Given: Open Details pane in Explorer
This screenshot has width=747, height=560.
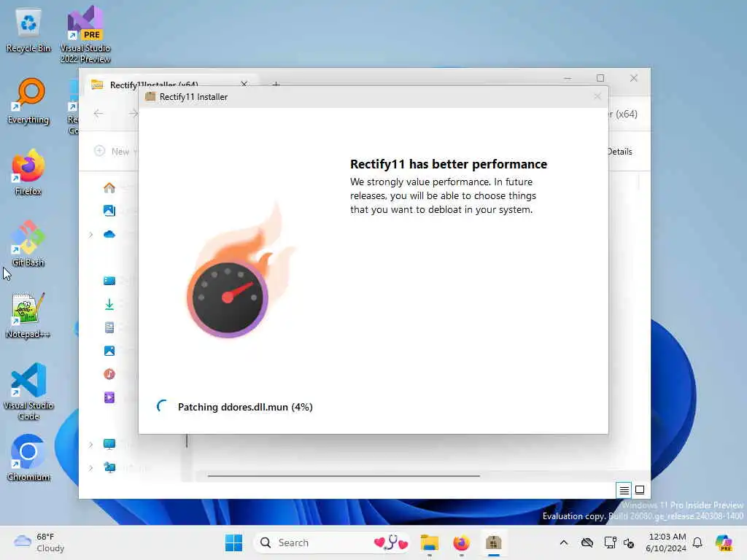Looking at the screenshot, I should tap(620, 152).
